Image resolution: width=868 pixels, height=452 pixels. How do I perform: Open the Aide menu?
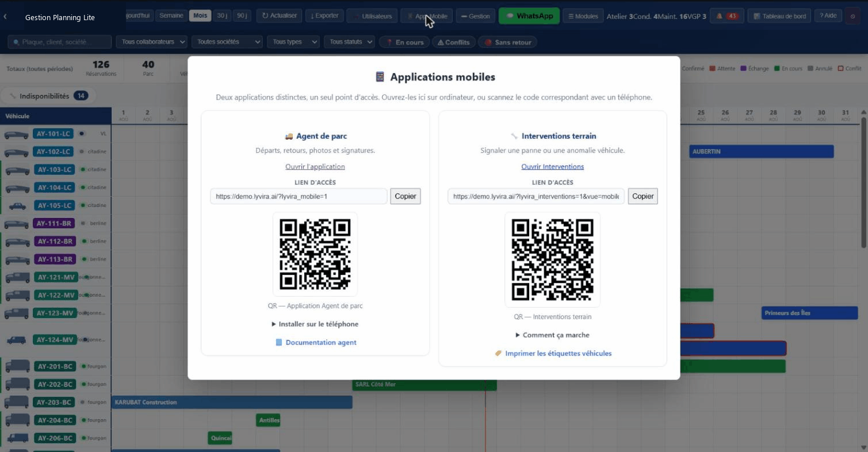(x=828, y=16)
